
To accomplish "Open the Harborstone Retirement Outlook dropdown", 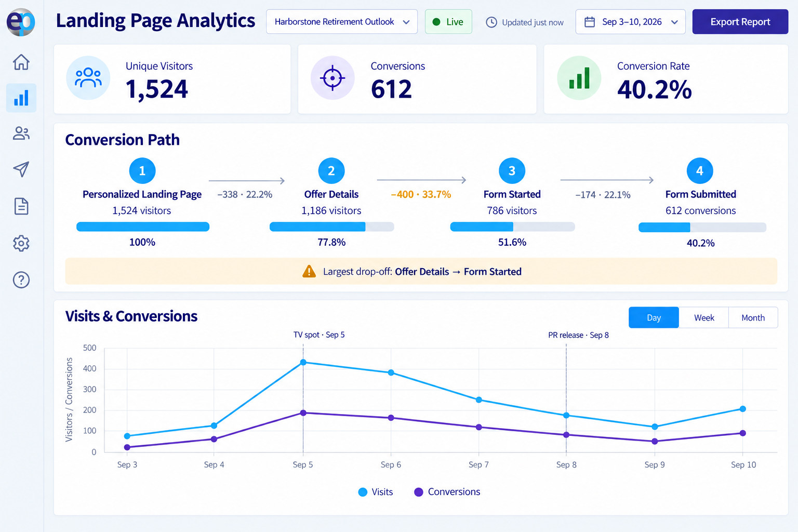I will coord(342,22).
